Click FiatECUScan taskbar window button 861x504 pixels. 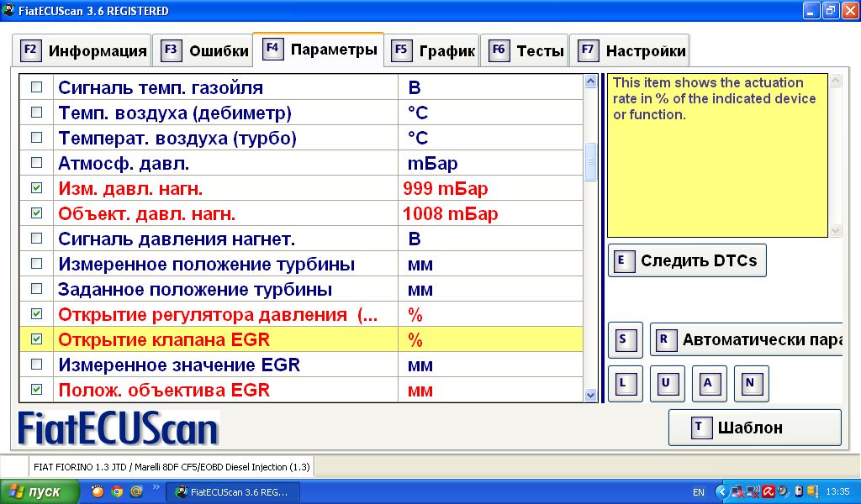[x=231, y=492]
